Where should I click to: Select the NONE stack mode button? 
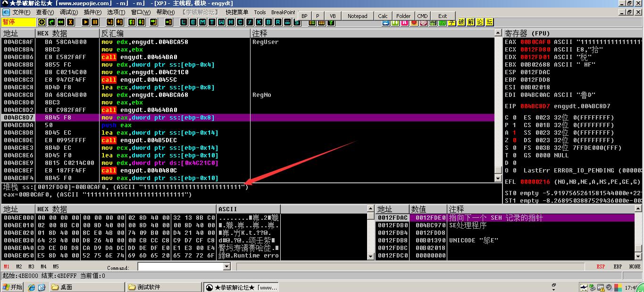click(635, 266)
